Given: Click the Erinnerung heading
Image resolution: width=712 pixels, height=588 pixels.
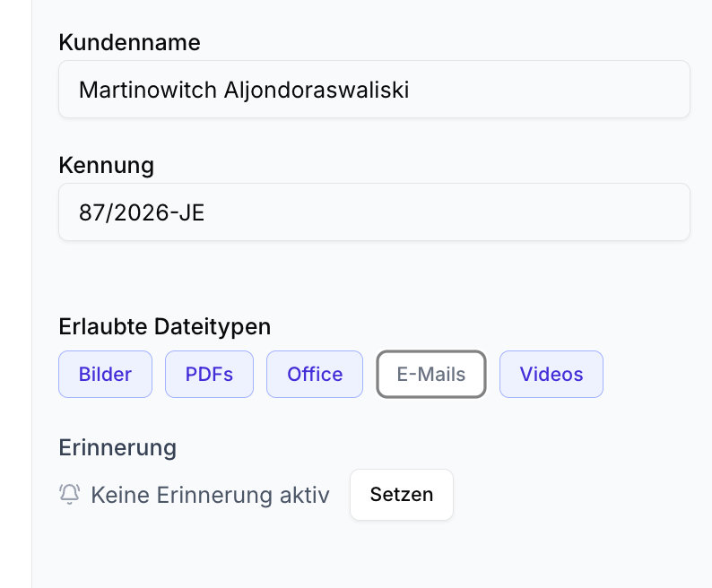Looking at the screenshot, I should coord(117,446).
